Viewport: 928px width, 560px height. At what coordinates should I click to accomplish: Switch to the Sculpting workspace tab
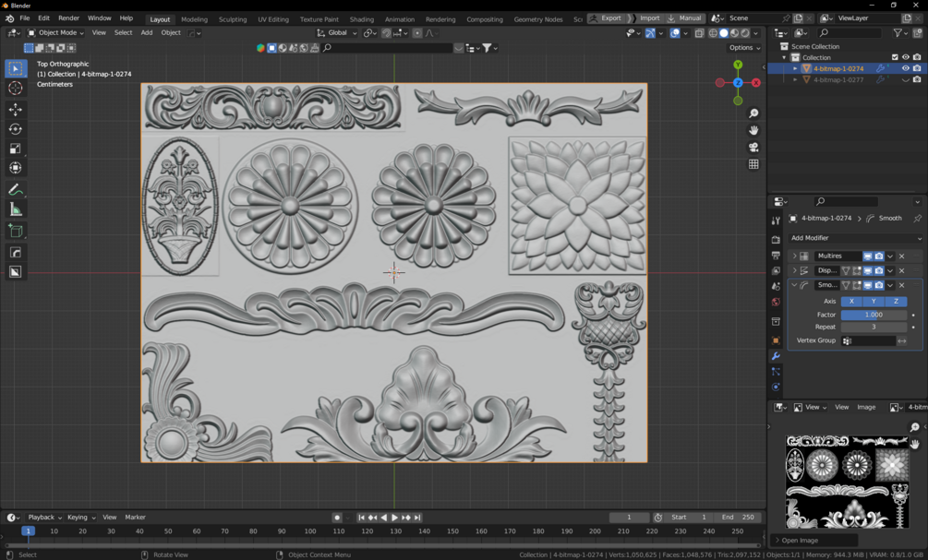[232, 19]
